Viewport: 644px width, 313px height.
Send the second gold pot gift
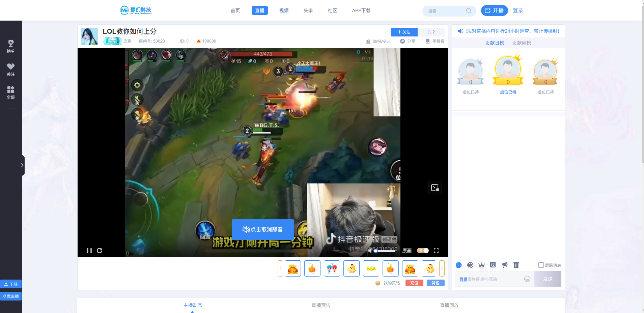410,268
